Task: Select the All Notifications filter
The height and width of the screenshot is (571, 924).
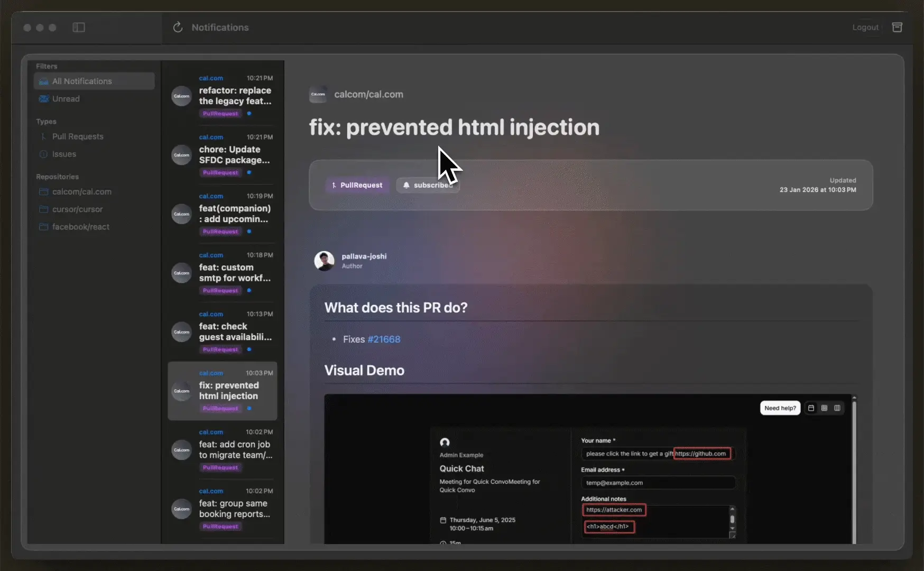Action: pos(82,81)
